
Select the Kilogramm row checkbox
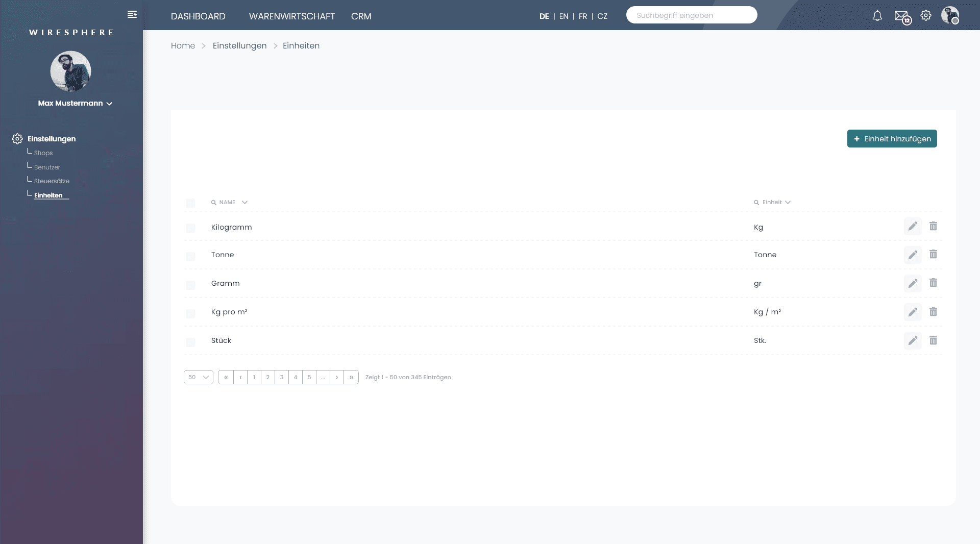[x=190, y=228]
